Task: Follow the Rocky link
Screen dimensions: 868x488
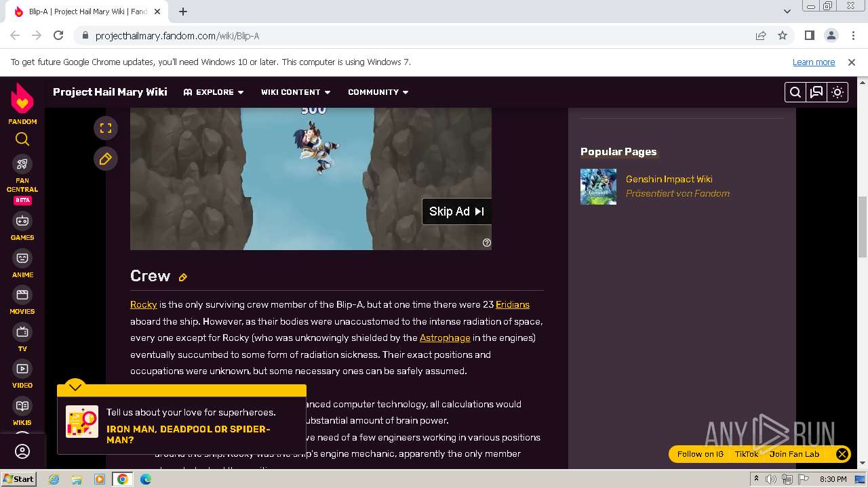Action: click(x=143, y=305)
